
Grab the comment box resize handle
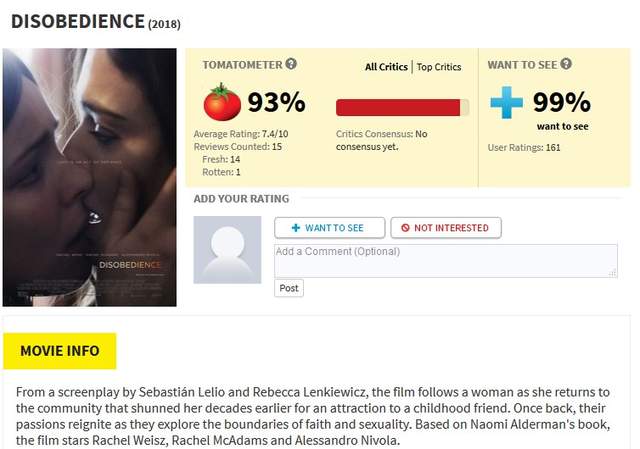612,272
